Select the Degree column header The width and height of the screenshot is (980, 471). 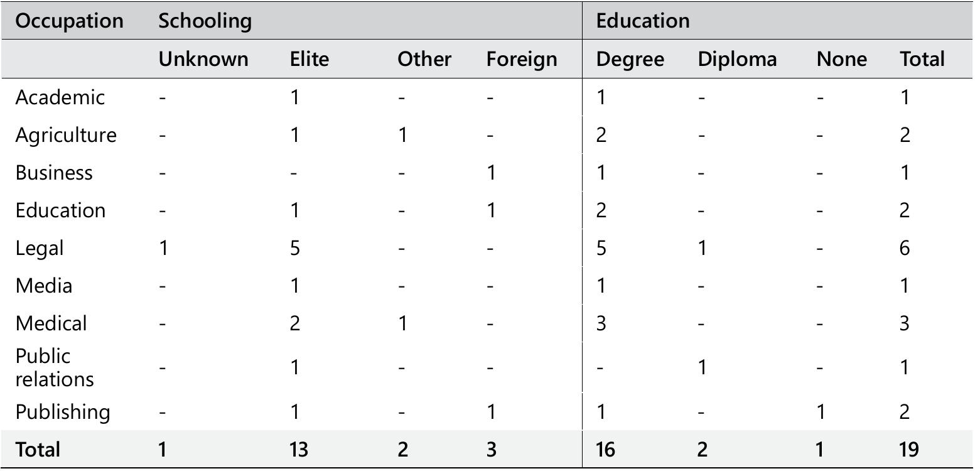[630, 59]
